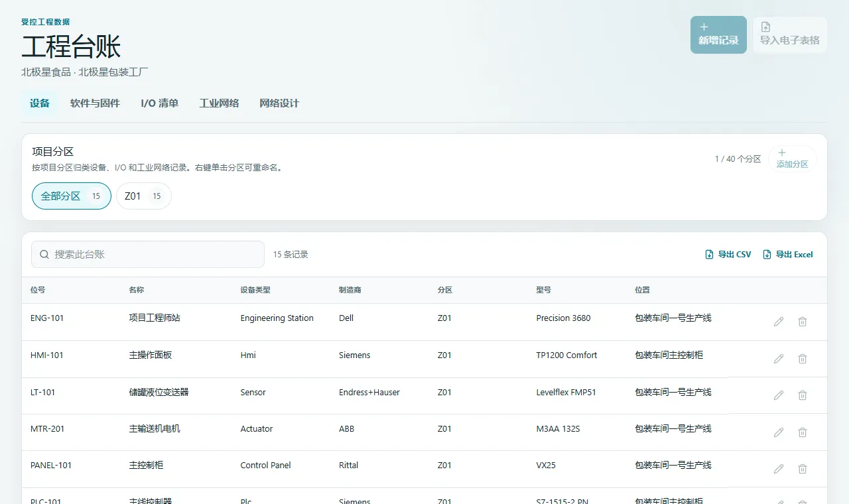Select the 主操作面板 name cell

151,355
